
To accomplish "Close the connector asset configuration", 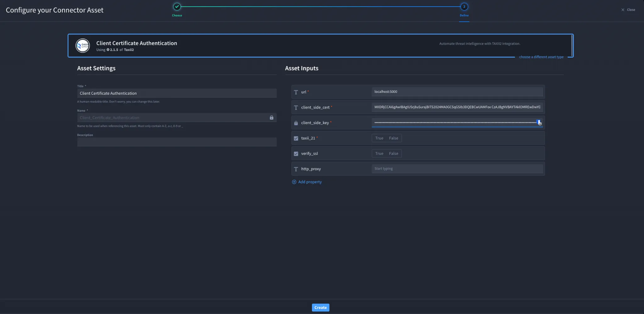I will [x=628, y=10].
